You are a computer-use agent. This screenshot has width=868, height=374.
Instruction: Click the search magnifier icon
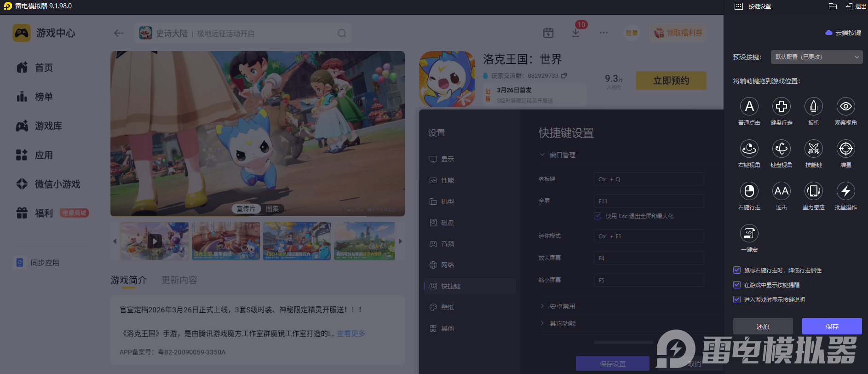pyautogui.click(x=342, y=33)
